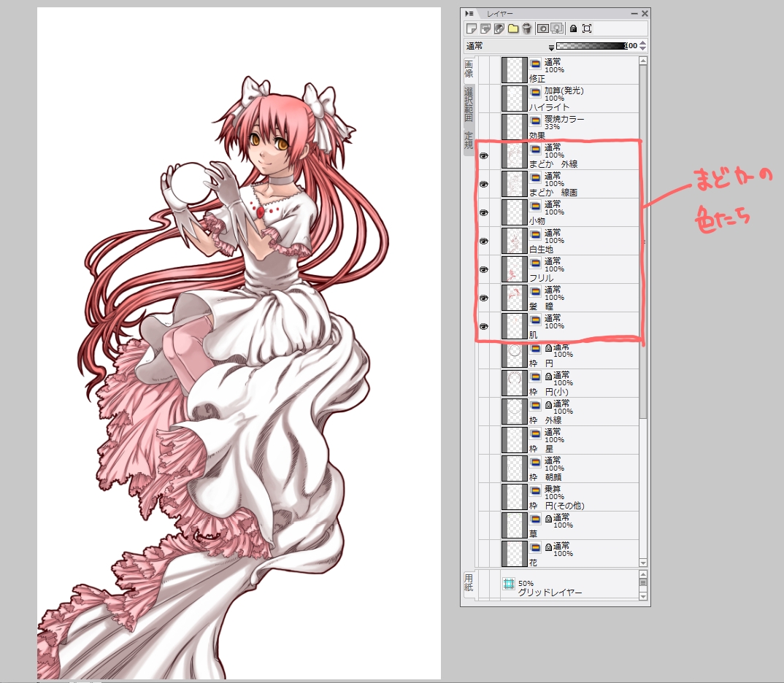784x683 pixels.
Task: Click the merge down layer icon
Action: click(x=557, y=28)
